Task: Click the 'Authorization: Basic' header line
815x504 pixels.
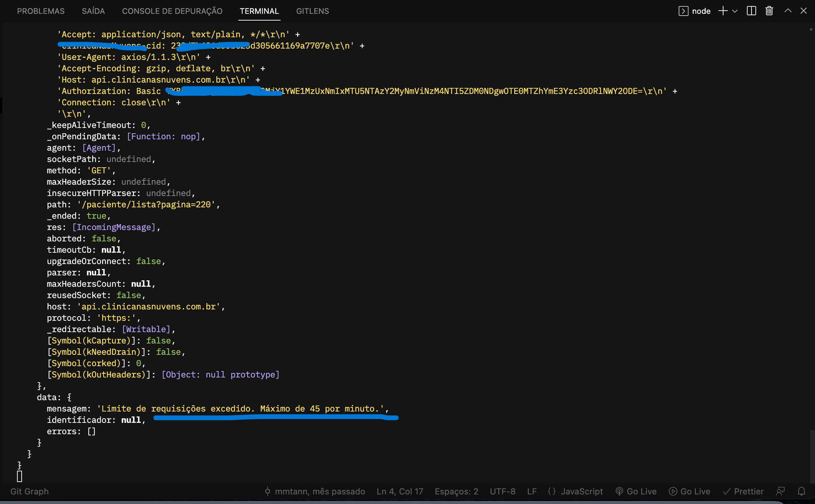Action: [x=367, y=91]
